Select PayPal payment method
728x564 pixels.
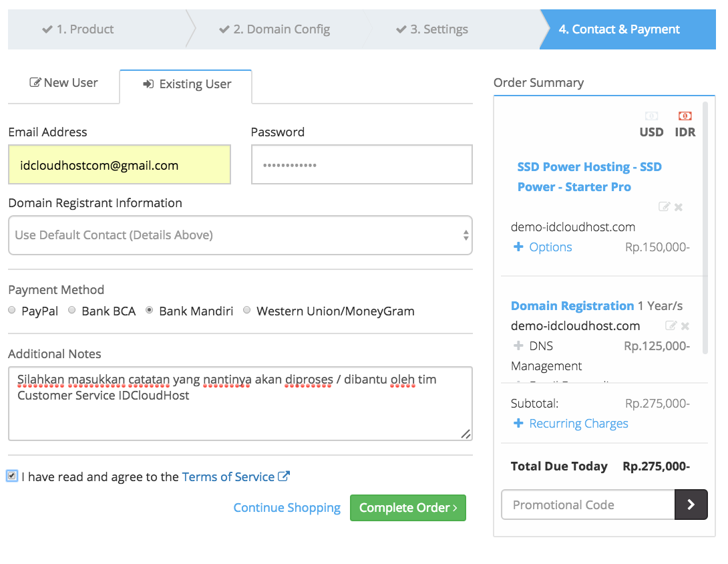pos(11,310)
